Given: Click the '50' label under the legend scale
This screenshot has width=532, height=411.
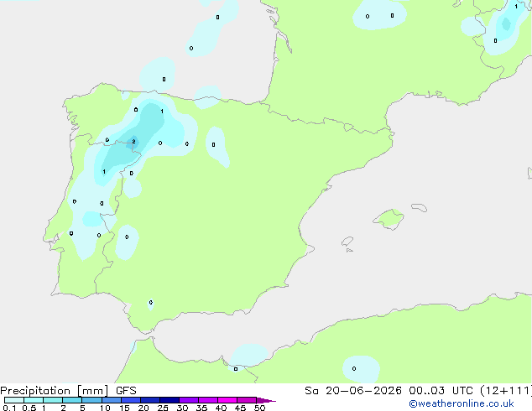Looking at the screenshot, I should coord(259,408).
